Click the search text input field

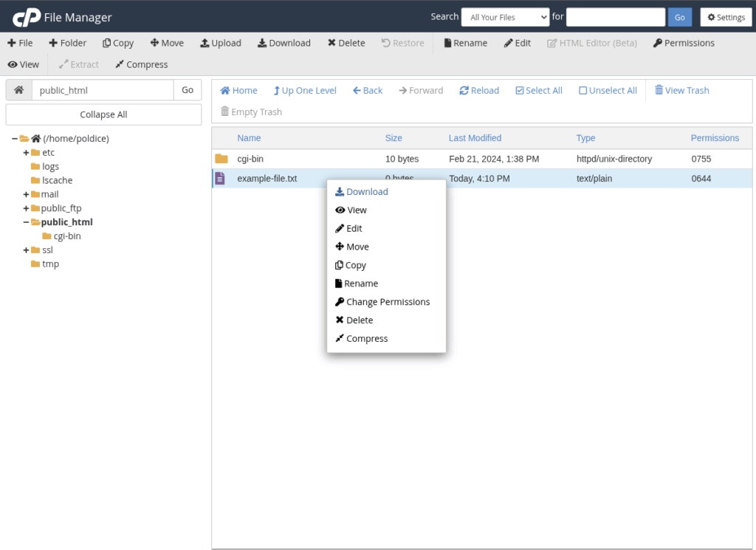615,17
